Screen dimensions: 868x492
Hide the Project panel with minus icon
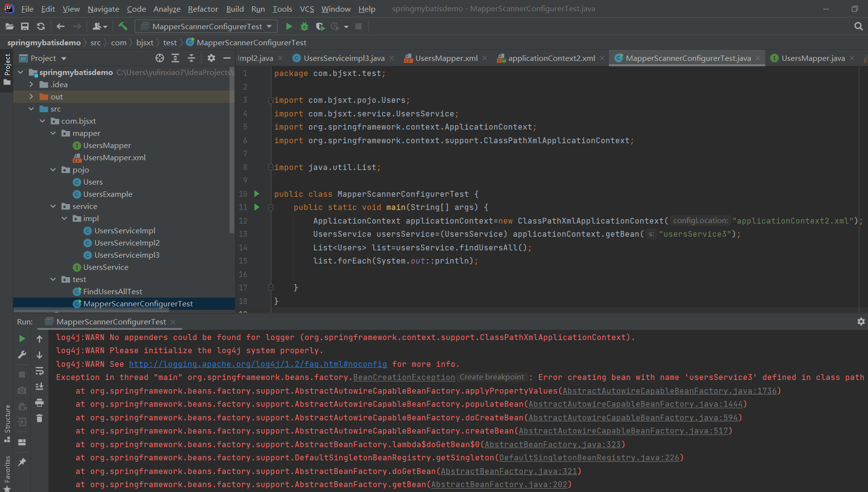(227, 58)
